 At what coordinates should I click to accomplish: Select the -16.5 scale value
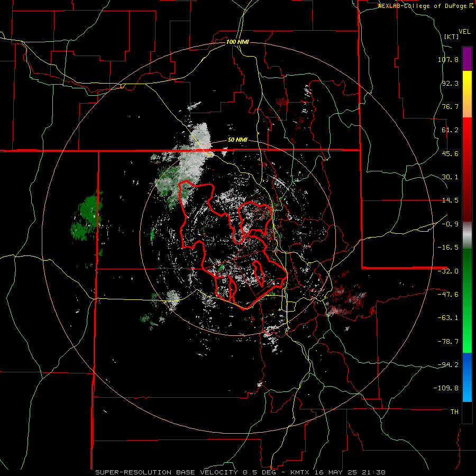(x=448, y=248)
